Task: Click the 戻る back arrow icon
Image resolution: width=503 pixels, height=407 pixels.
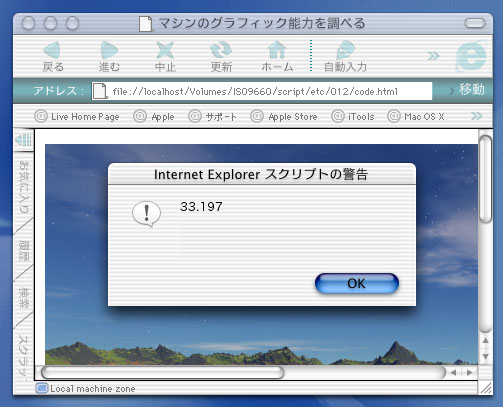Action: (x=52, y=50)
